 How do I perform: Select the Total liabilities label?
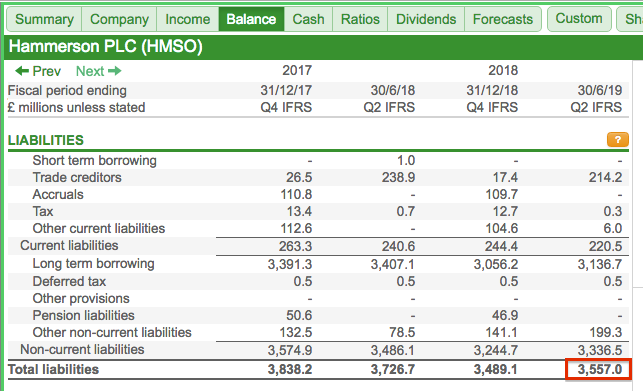click(54, 369)
